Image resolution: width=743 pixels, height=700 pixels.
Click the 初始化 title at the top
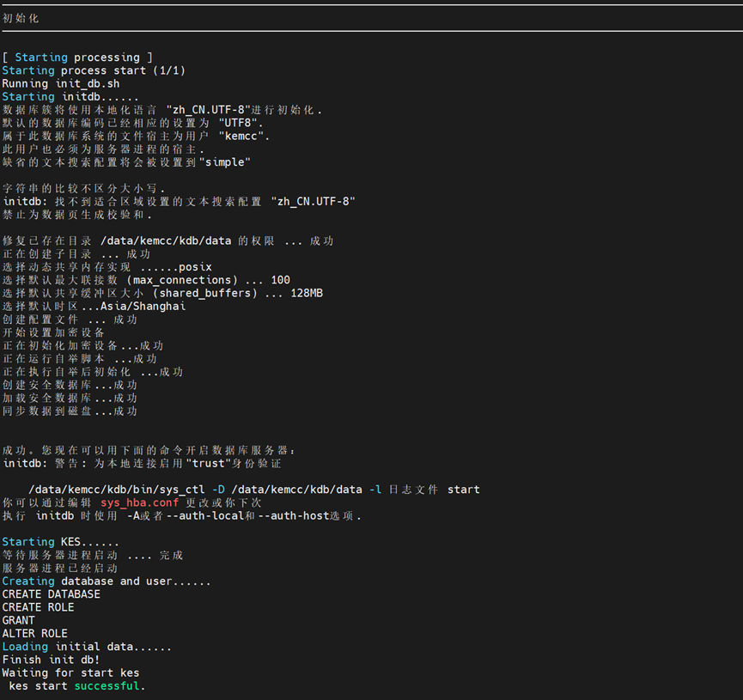click(21, 18)
